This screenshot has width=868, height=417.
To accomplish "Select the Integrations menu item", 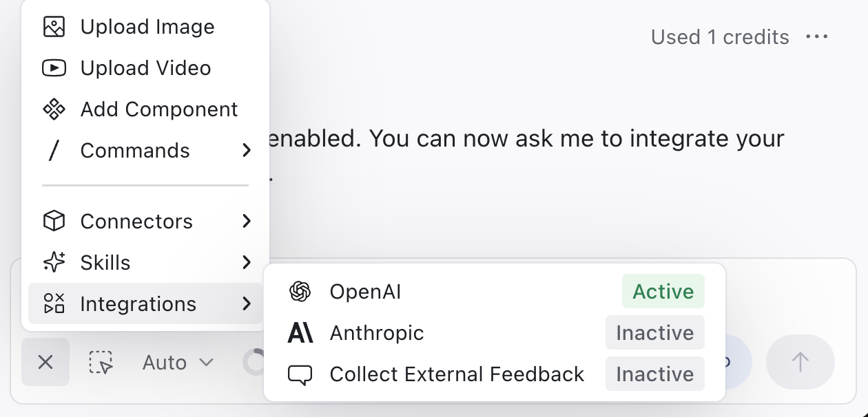I will (138, 304).
